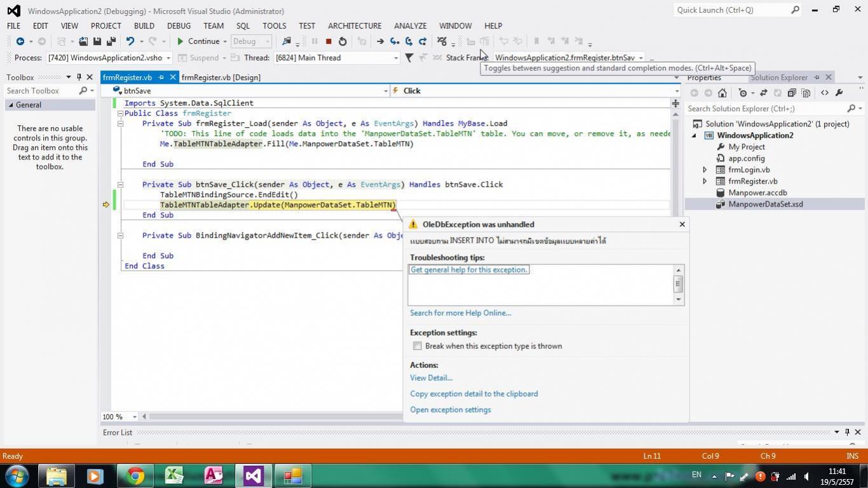The image size is (868, 488).
Task: Click Show Next Statement arrow icon
Action: (380, 41)
